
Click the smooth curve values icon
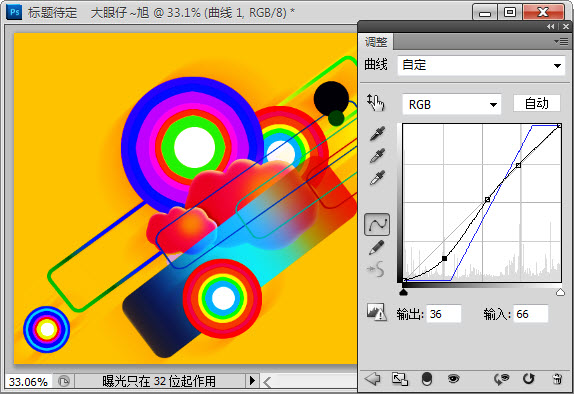(x=376, y=269)
